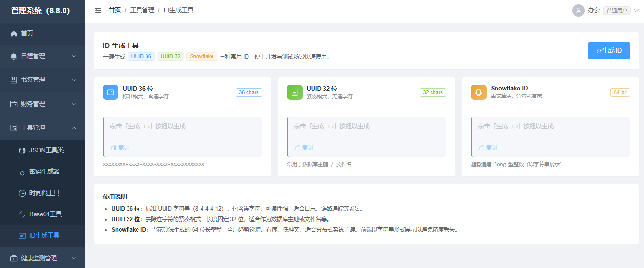Click the Snowflake ID result output box
This screenshot has height=268, width=644.
(551, 137)
